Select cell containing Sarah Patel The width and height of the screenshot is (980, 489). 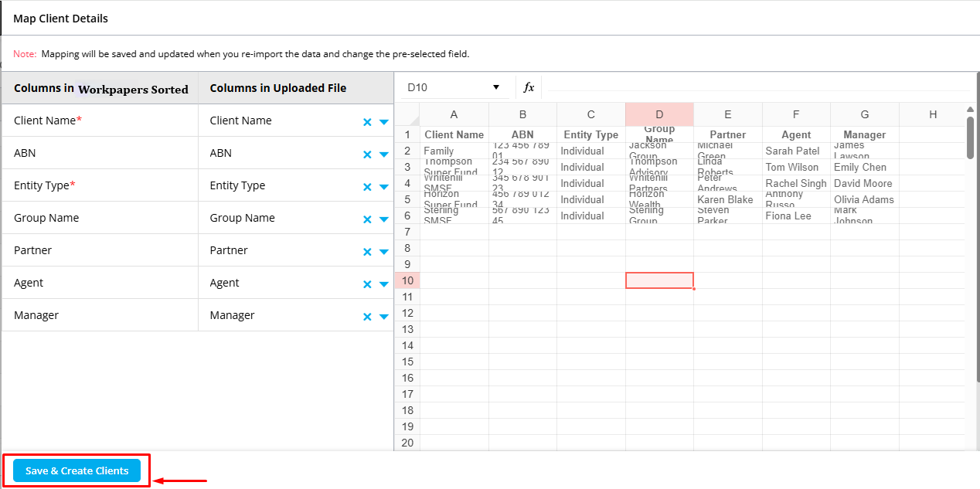(x=795, y=151)
